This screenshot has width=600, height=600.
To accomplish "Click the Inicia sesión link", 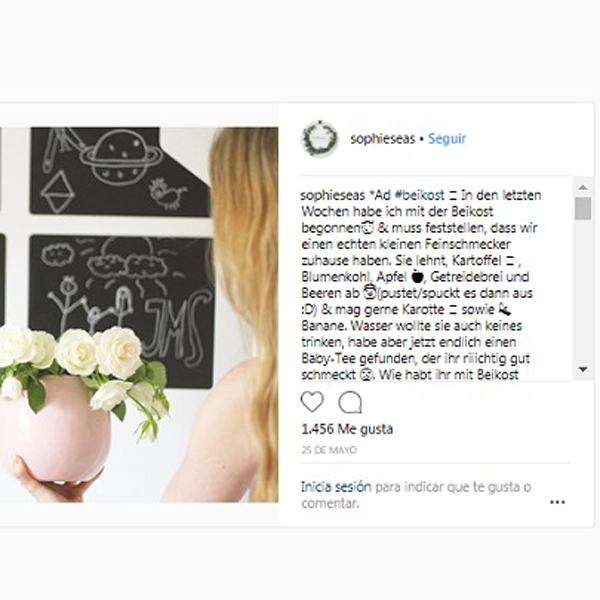I will tap(336, 487).
